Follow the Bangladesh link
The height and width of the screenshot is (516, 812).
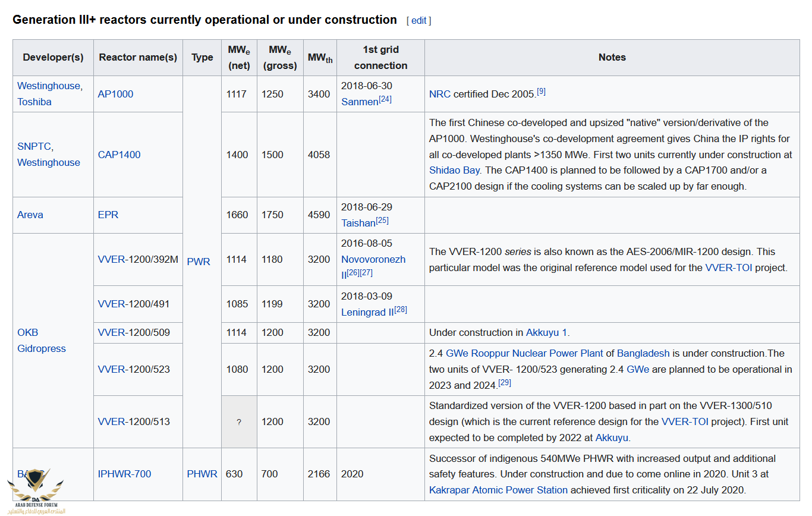[x=643, y=353]
